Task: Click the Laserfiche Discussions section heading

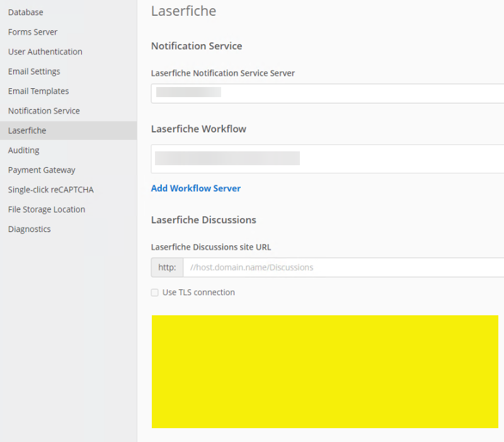Action: pos(203,220)
